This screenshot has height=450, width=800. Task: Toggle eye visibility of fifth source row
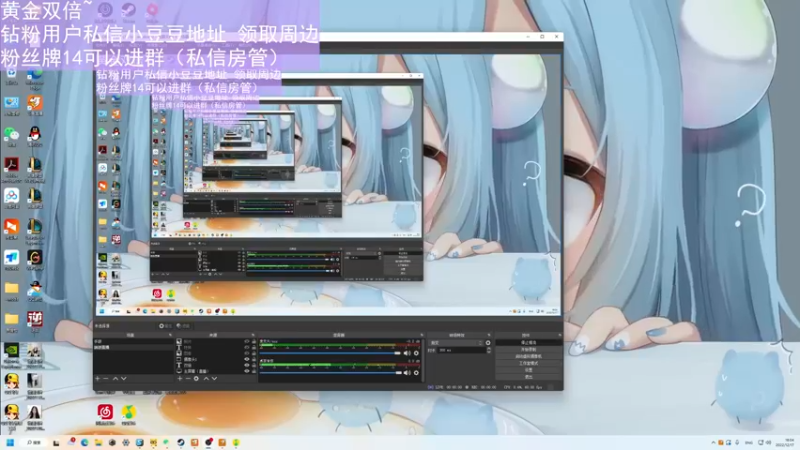247,365
